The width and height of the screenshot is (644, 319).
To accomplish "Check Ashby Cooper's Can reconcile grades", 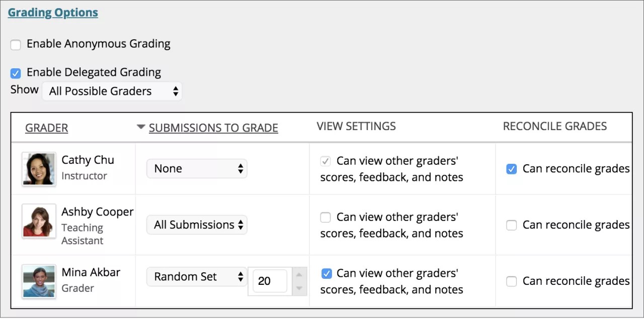I will (511, 225).
